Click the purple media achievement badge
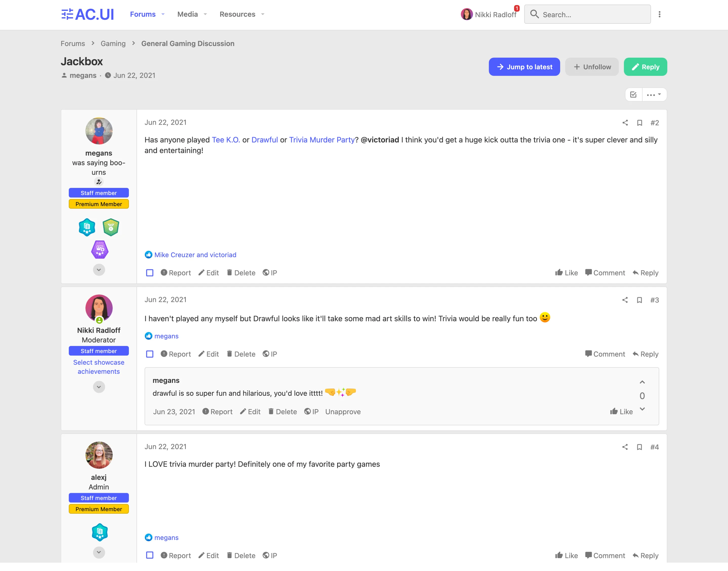The image size is (728, 571). pos(100,249)
